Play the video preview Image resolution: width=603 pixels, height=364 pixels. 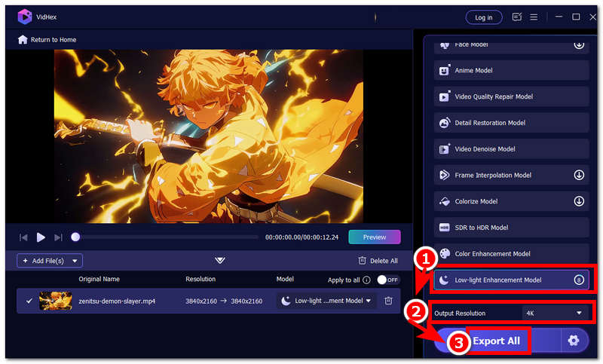[x=41, y=237]
